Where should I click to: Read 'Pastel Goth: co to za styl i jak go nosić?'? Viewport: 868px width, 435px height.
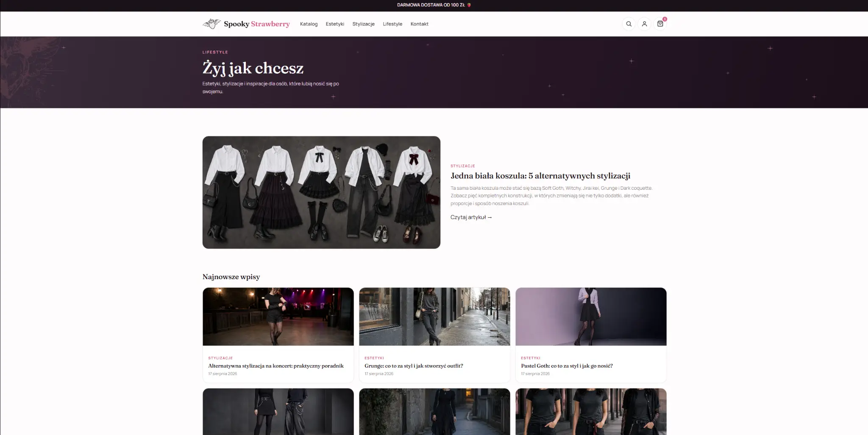(567, 366)
